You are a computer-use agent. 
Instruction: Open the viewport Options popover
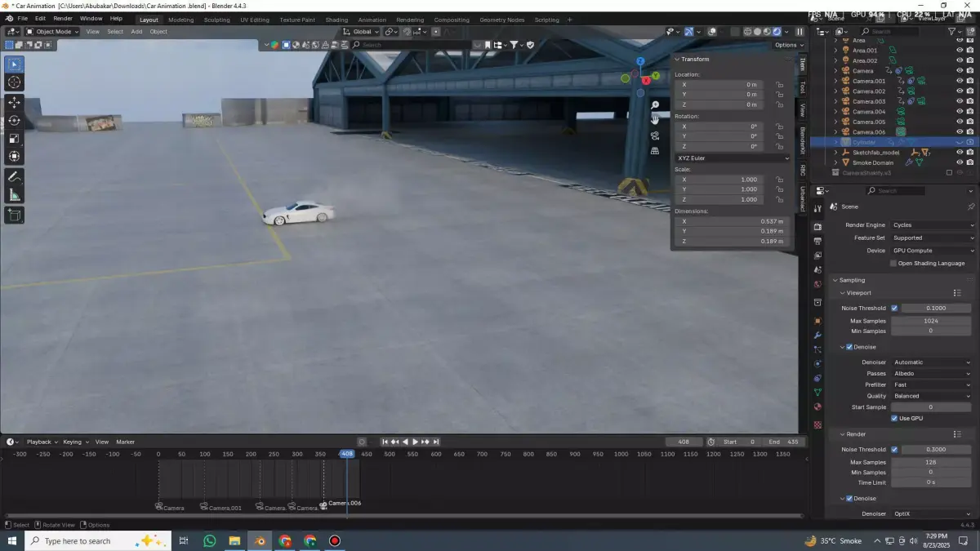coord(788,45)
